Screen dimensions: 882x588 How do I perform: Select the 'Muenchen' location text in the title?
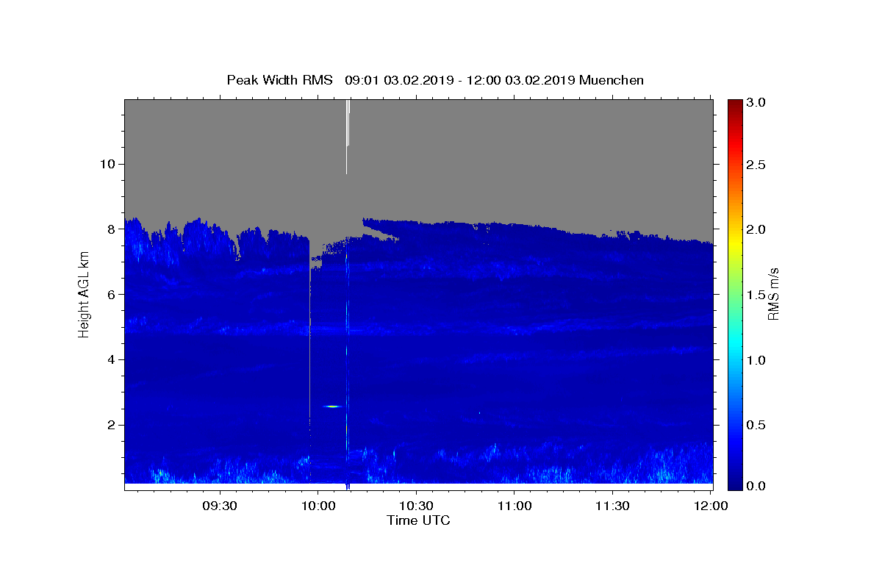[x=612, y=80]
